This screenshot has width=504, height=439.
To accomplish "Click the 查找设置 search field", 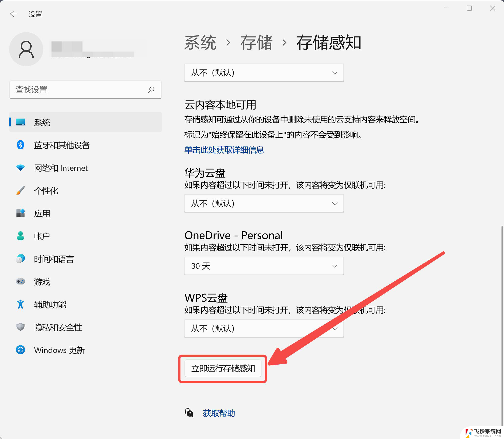I will (x=86, y=90).
